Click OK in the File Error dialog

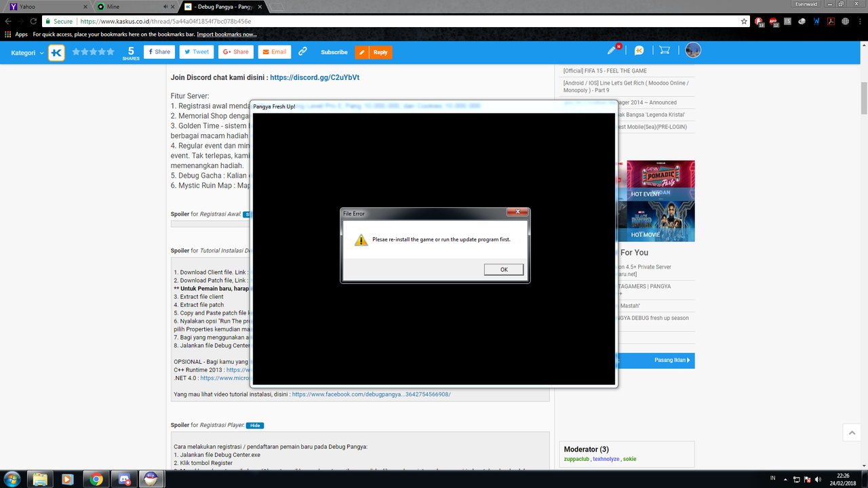tap(503, 270)
